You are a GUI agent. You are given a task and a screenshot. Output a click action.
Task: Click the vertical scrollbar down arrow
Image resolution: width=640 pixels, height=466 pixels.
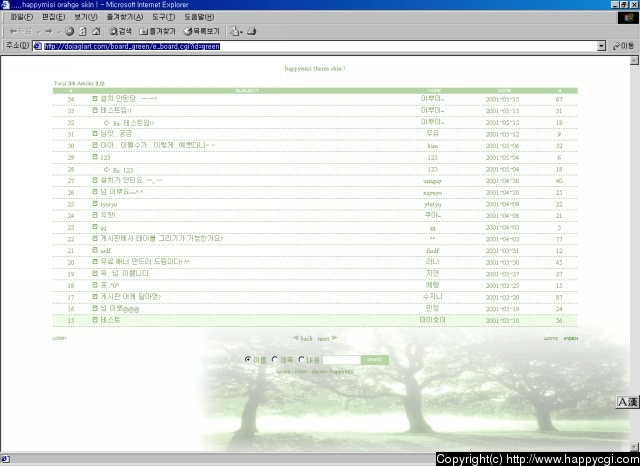coord(634,447)
